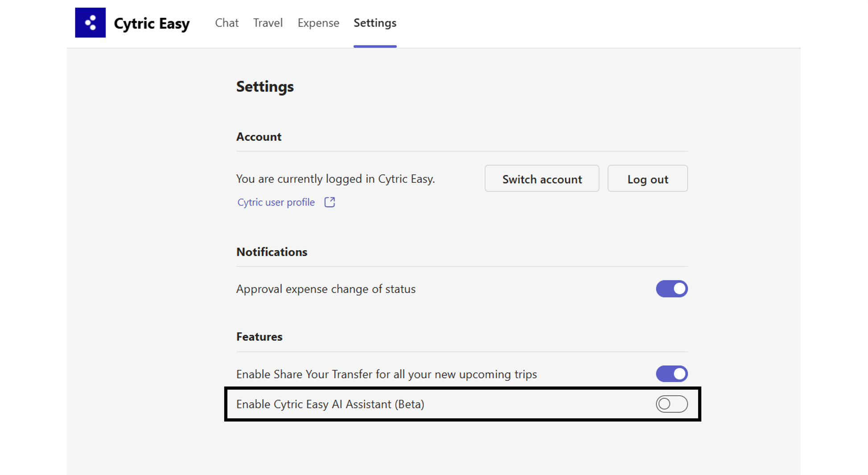Click the Cytric Easy logo icon

tap(90, 23)
